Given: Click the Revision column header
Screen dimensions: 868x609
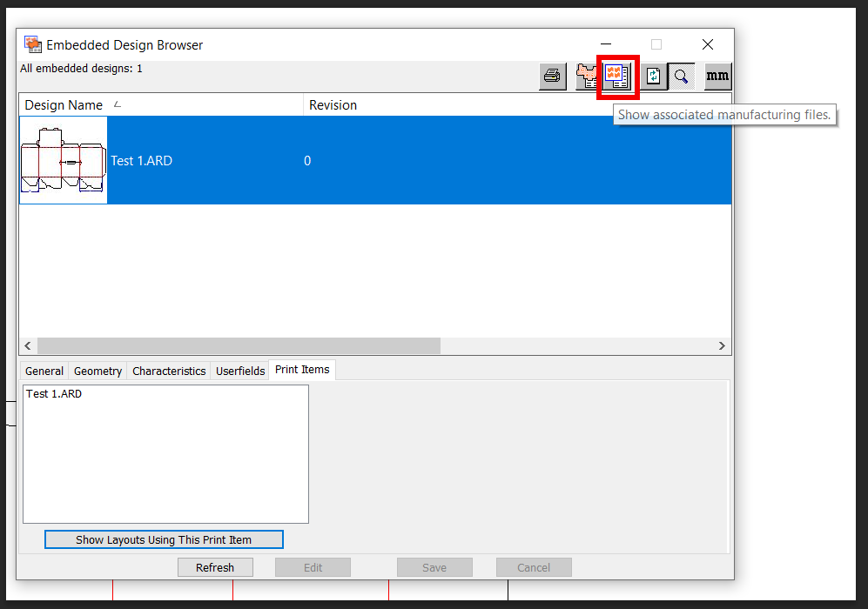Looking at the screenshot, I should click(x=333, y=104).
